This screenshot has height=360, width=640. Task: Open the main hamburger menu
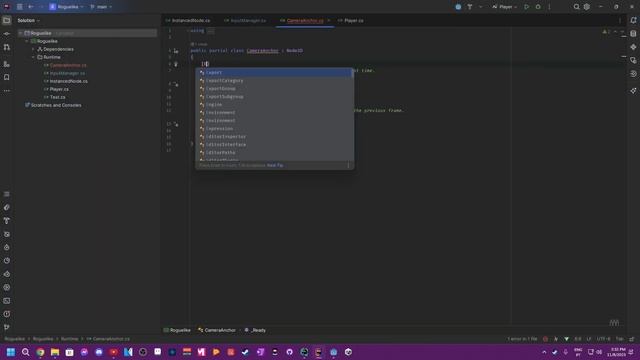point(19,7)
